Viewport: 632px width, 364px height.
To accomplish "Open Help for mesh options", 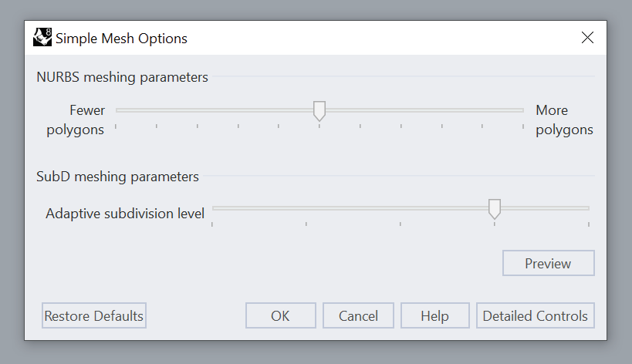I will coord(434,315).
